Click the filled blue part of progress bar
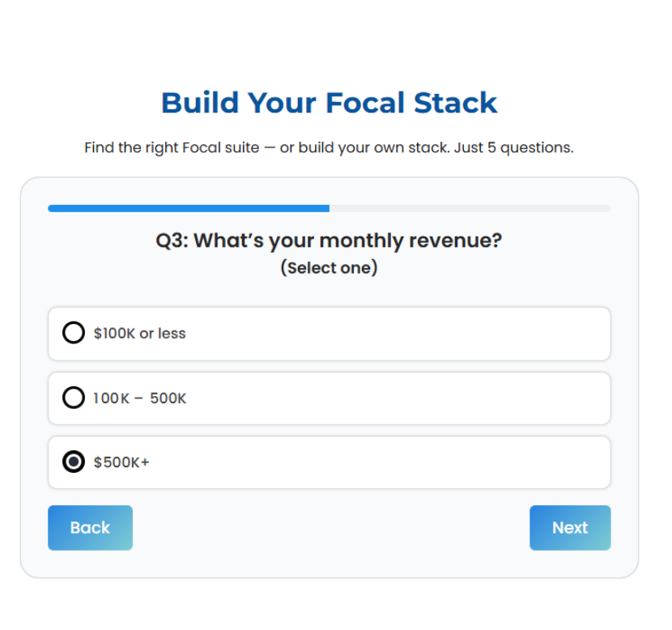 (188, 208)
